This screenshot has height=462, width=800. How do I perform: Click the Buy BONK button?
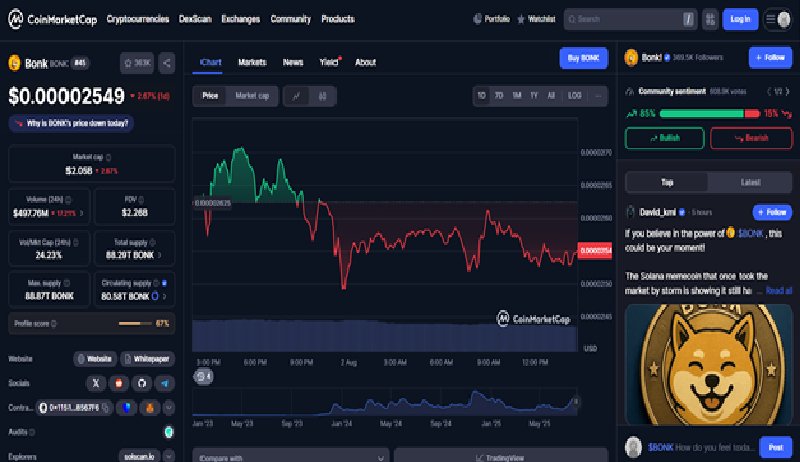pos(584,58)
